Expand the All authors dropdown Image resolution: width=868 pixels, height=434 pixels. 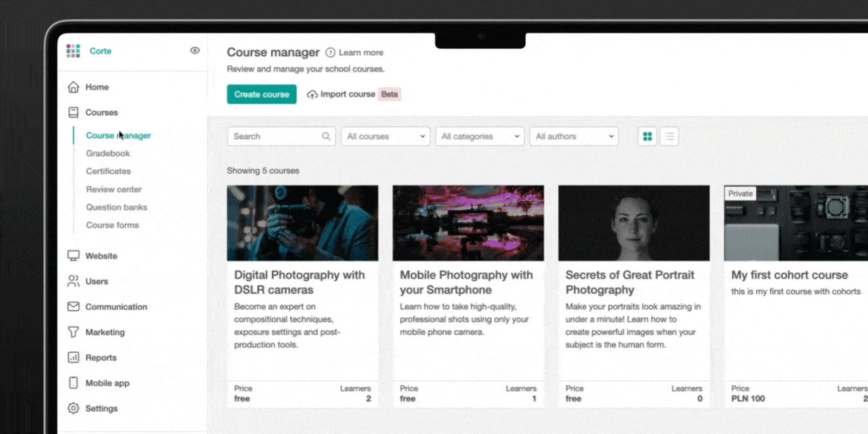[x=574, y=136]
